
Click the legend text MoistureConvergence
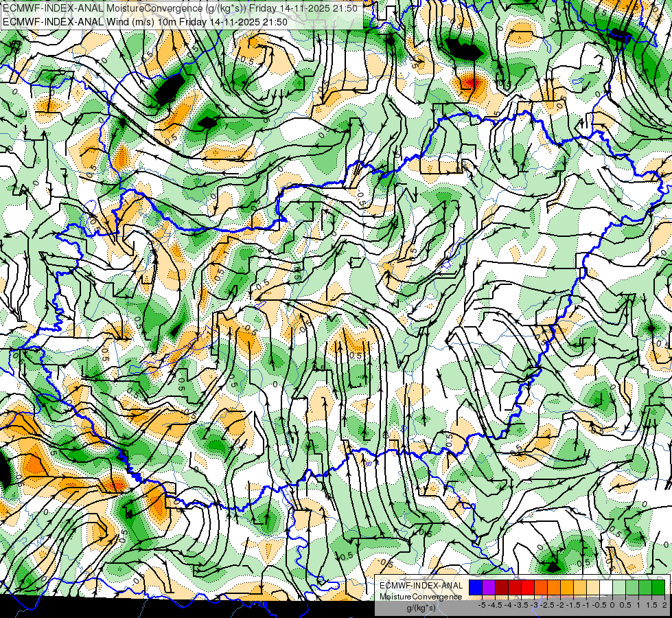coord(421,597)
